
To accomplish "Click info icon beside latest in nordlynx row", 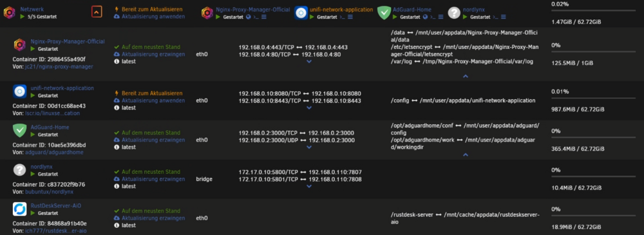I will (x=117, y=186).
